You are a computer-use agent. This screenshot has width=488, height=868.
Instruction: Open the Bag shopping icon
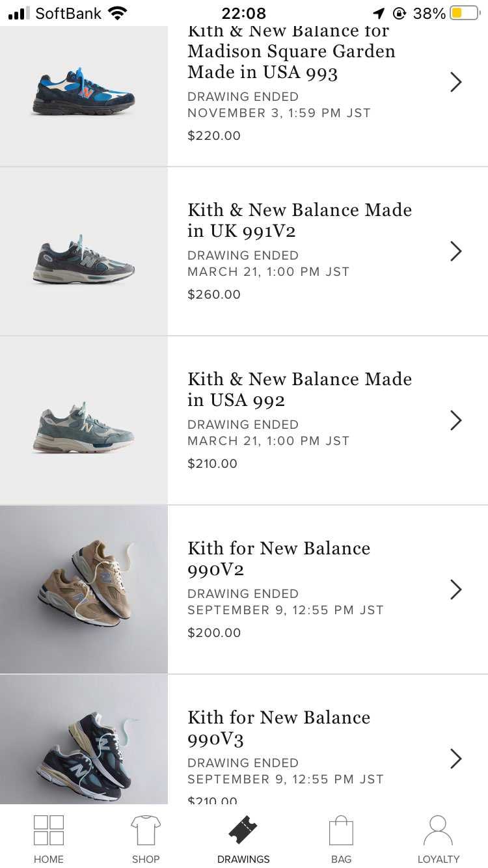(x=341, y=830)
